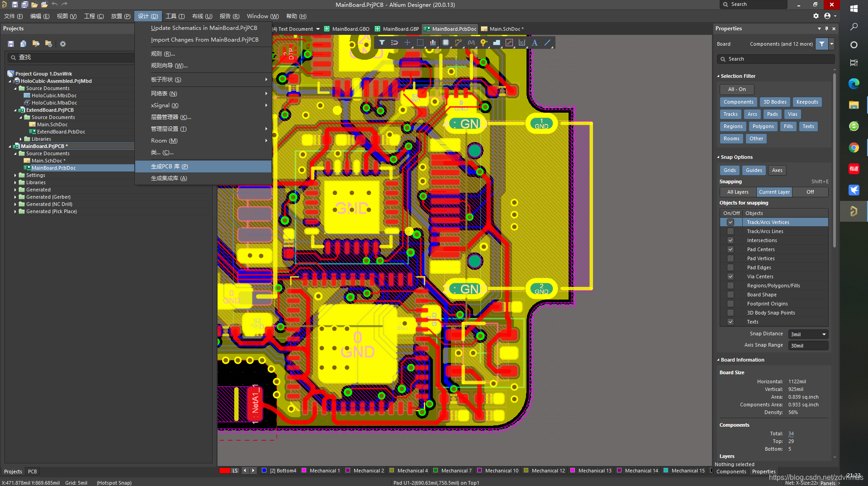868x486 pixels.
Task: Click the total components count link 34
Action: tap(791, 434)
